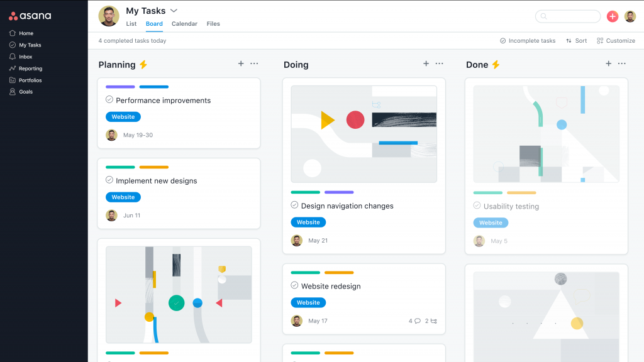Check off Website redesign task

294,285
